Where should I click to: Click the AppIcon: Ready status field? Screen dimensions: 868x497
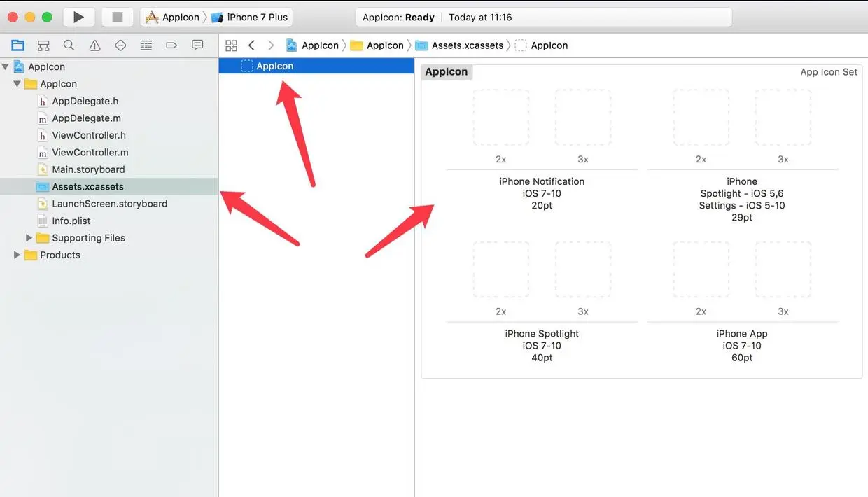pos(543,17)
